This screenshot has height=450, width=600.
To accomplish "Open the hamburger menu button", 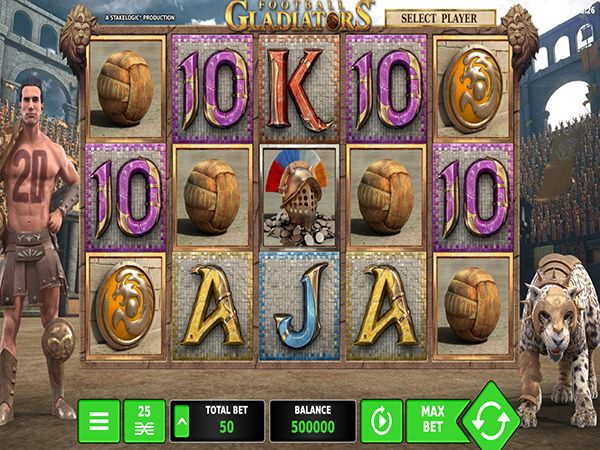I will tap(99, 421).
